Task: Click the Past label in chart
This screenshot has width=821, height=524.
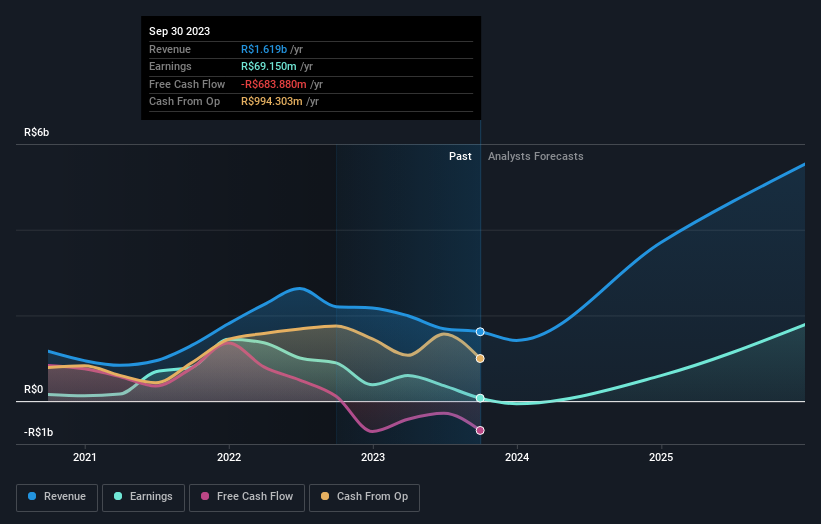Action: [x=460, y=156]
